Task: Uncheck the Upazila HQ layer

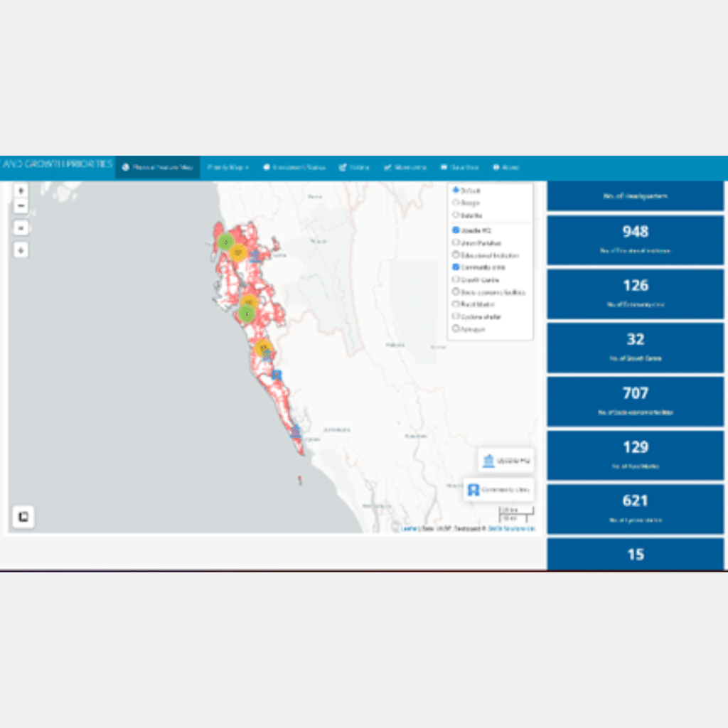Action: (x=456, y=230)
